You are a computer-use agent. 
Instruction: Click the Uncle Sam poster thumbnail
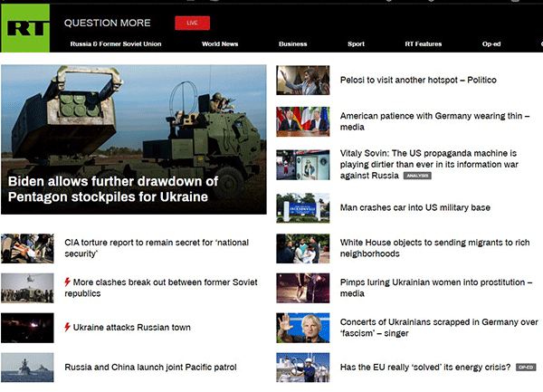coord(302,165)
